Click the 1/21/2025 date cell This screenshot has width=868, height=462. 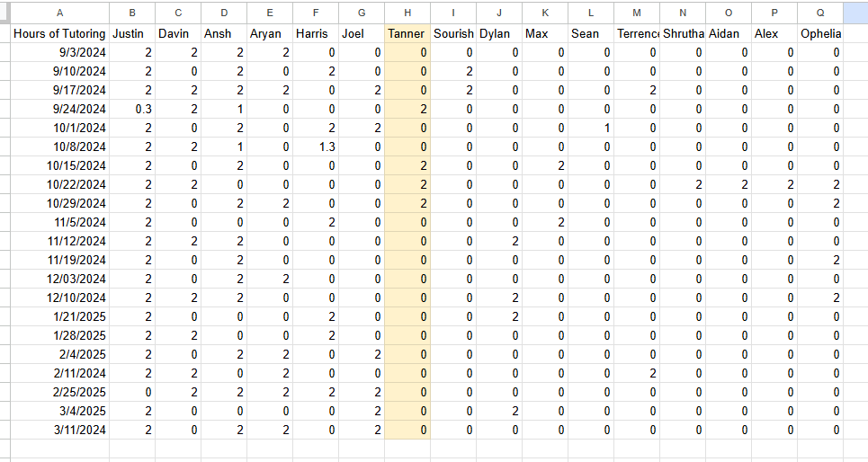(59, 316)
